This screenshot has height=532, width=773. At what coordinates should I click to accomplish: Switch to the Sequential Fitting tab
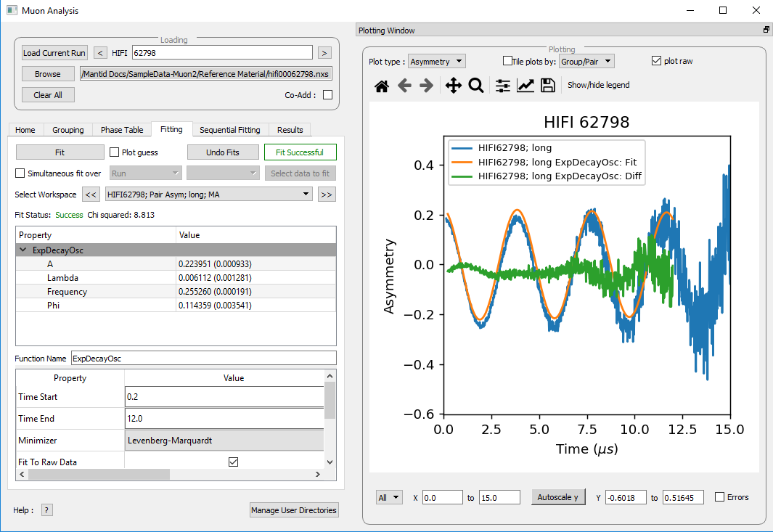point(230,130)
